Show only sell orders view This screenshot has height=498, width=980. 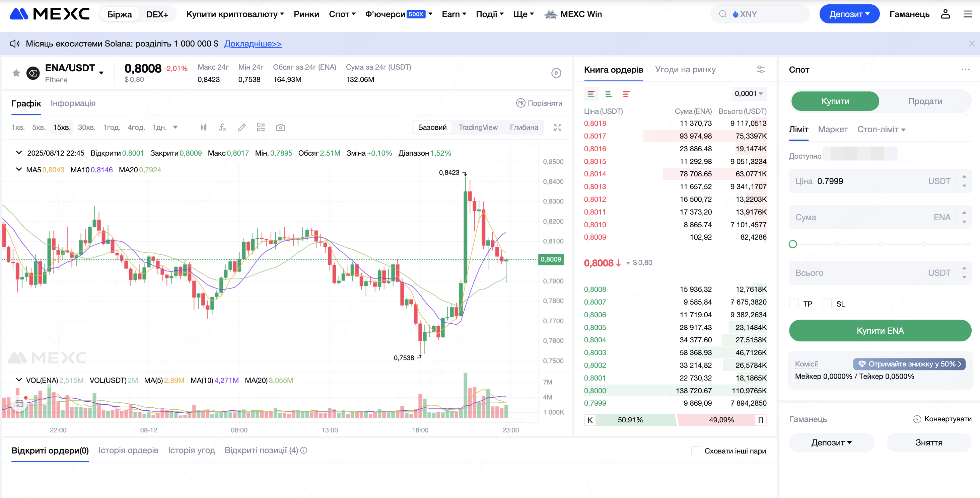[626, 94]
